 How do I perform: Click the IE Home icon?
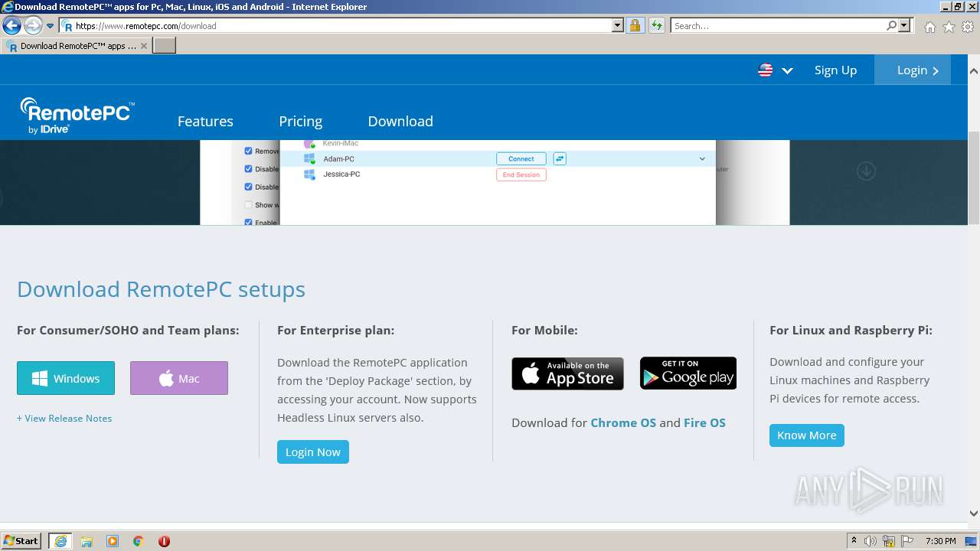[x=929, y=27]
